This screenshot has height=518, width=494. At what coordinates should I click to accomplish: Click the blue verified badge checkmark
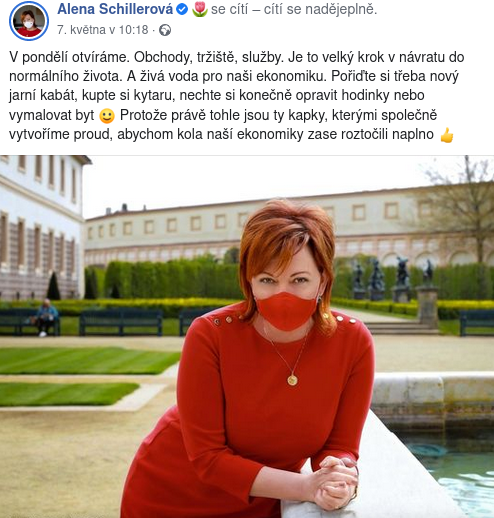(182, 10)
